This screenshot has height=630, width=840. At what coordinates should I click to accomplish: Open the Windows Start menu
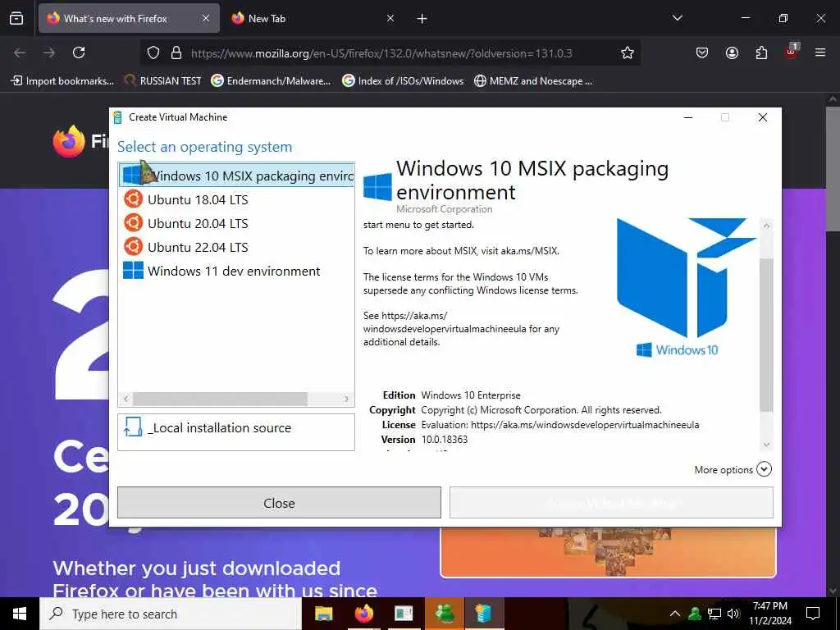coord(20,614)
